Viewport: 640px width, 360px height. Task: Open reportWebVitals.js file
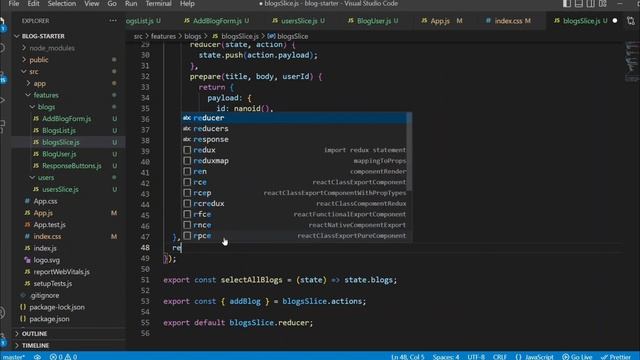(x=61, y=272)
